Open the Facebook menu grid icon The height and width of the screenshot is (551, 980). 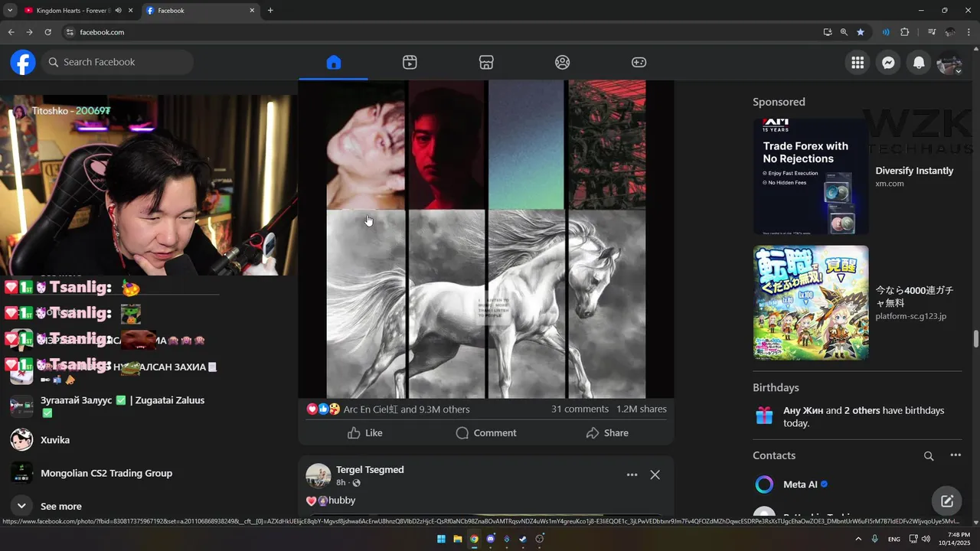(x=857, y=63)
